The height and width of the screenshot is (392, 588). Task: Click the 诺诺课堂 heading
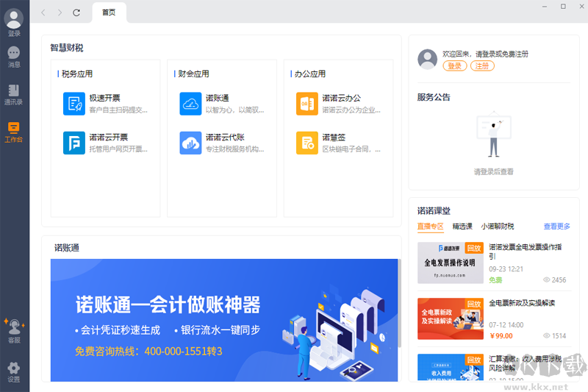tap(434, 211)
